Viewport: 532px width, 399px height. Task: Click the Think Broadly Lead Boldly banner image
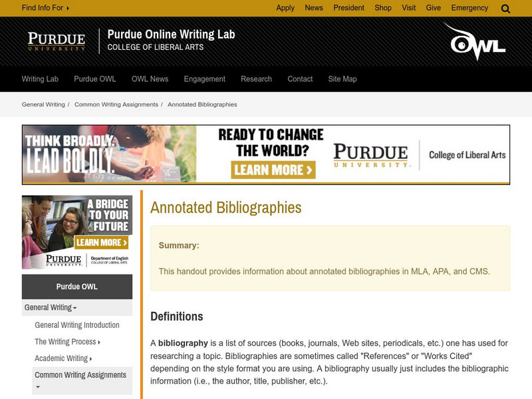click(109, 154)
